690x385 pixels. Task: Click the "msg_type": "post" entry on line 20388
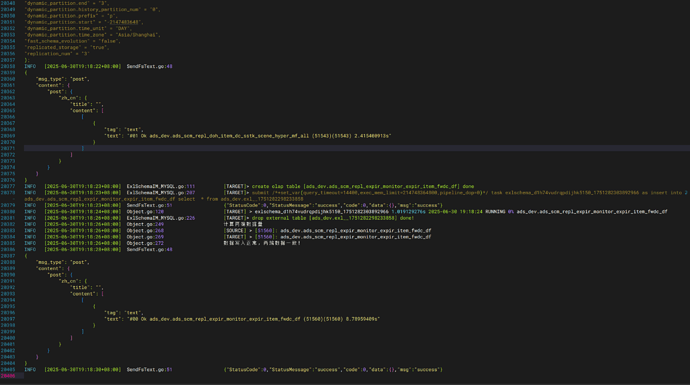point(63,262)
